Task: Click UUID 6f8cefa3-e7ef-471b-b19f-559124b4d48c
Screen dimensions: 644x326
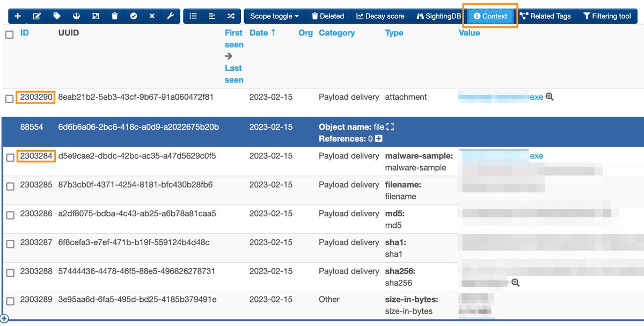Action: (134, 242)
